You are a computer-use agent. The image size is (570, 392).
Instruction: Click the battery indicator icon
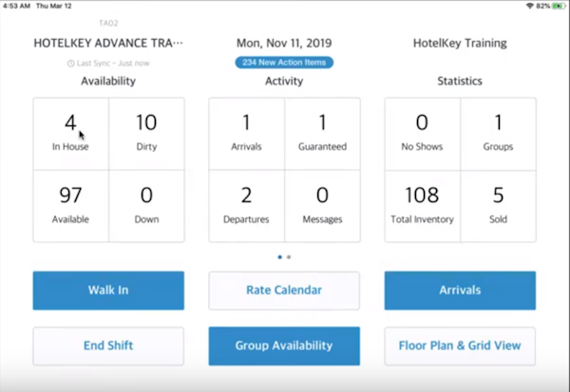tap(560, 6)
